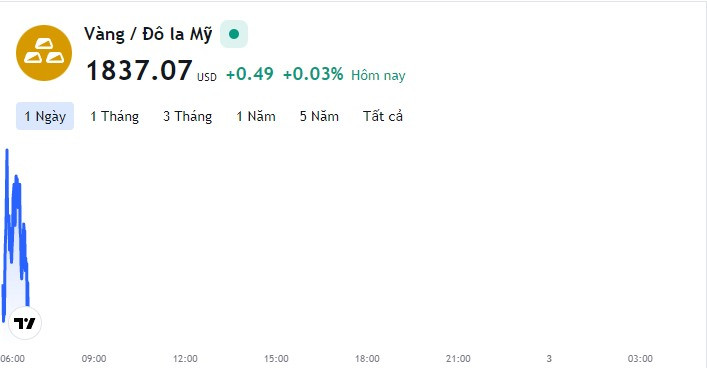Image resolution: width=707 pixels, height=368 pixels.
Task: Click the 15:00 time axis label
Action: pos(276,359)
